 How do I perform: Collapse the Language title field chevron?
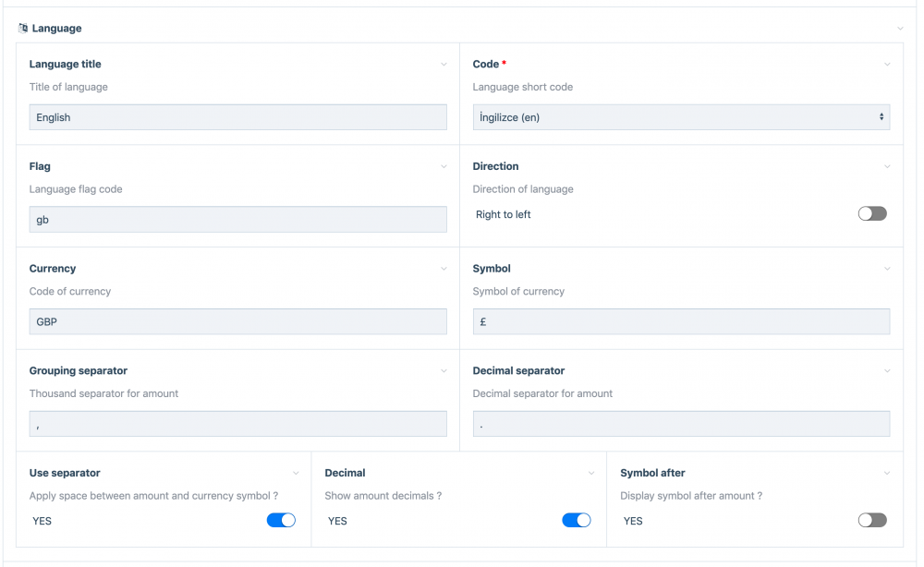[x=444, y=65]
